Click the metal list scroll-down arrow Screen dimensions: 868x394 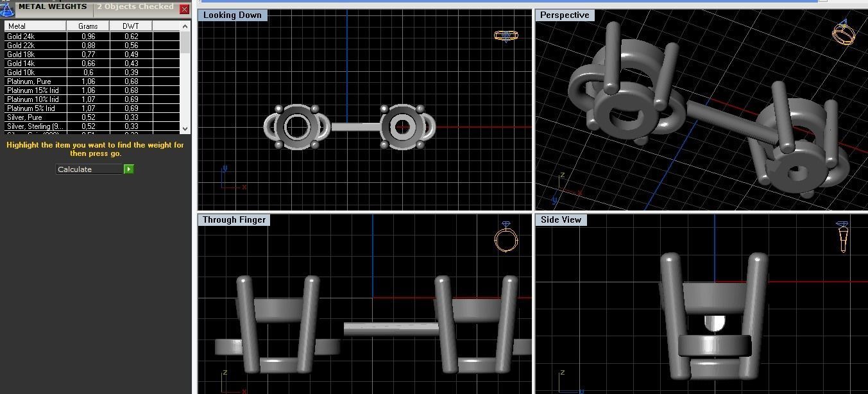(x=185, y=128)
